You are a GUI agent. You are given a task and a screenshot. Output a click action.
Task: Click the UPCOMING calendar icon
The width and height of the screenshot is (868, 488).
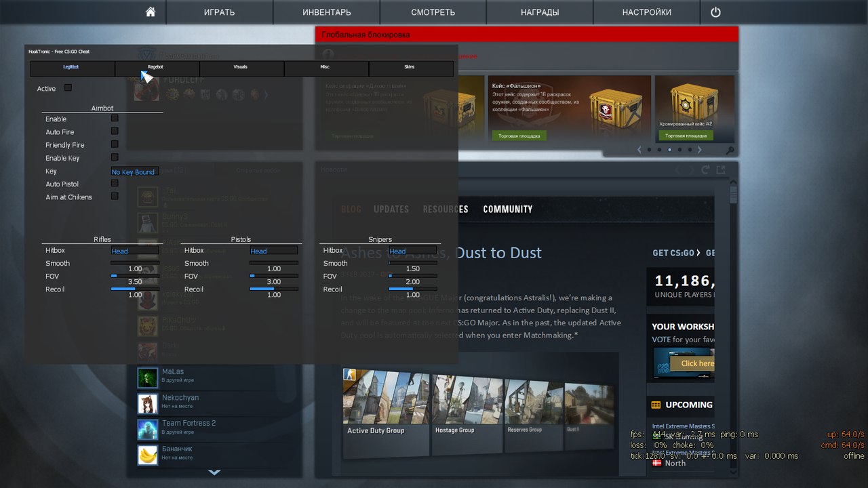click(656, 405)
